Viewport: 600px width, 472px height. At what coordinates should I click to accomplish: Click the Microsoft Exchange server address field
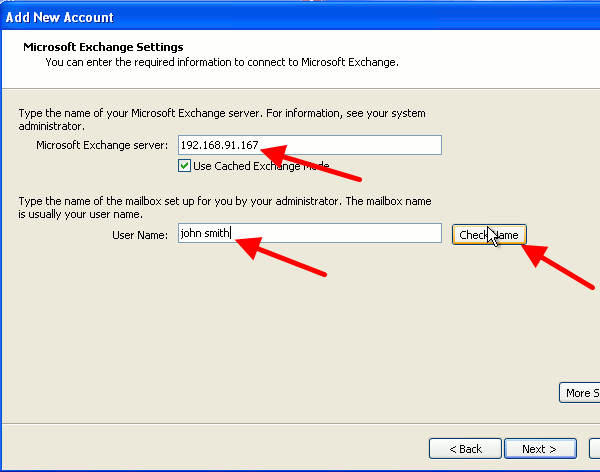coord(309,145)
